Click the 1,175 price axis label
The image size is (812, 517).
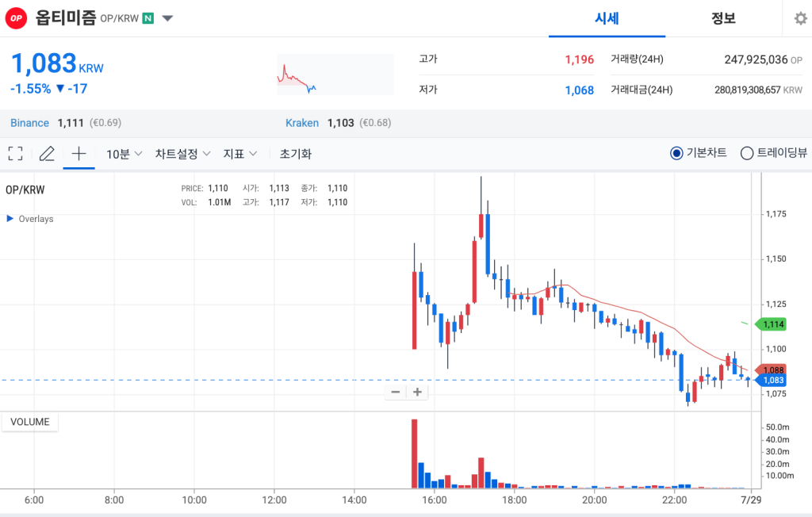tap(776, 214)
